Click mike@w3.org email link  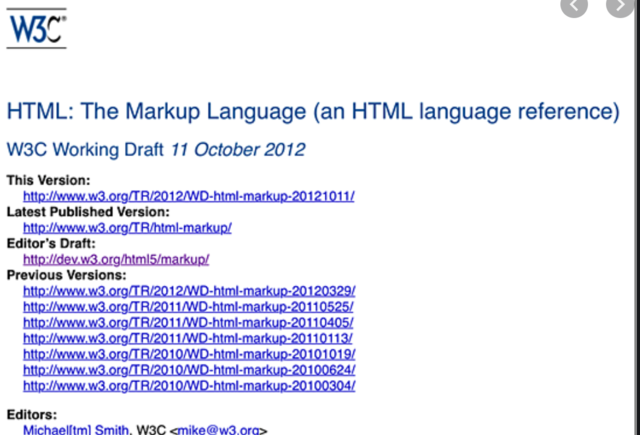[219, 430]
